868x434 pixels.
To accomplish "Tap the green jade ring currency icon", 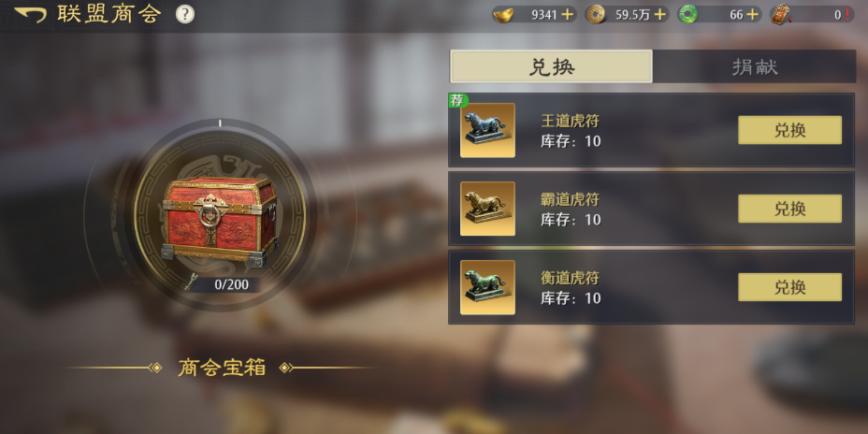I will (x=688, y=14).
